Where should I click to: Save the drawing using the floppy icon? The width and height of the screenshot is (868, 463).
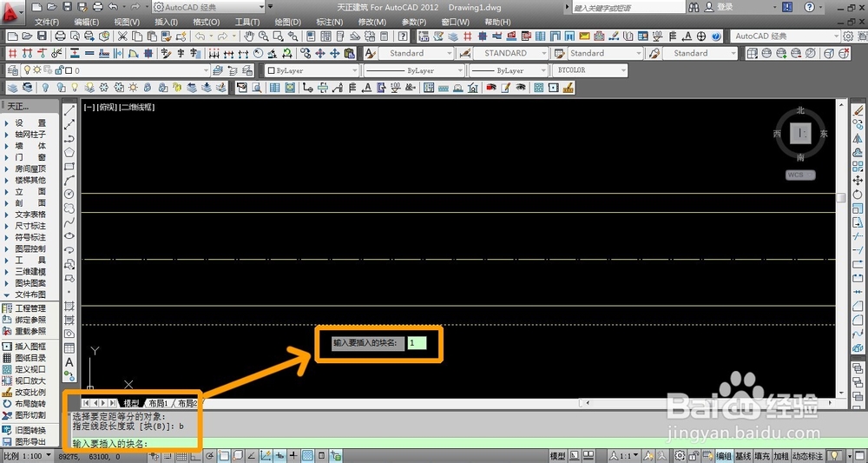click(42, 36)
